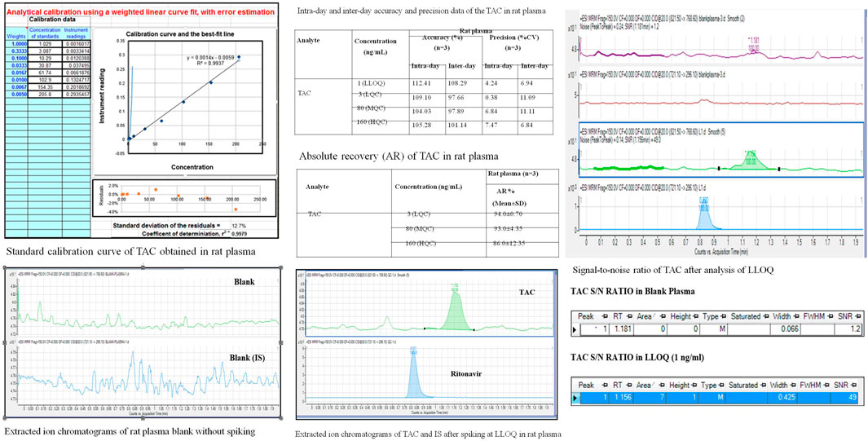Click the calibration chart title
This screenshot has width=868, height=441.
(x=181, y=34)
